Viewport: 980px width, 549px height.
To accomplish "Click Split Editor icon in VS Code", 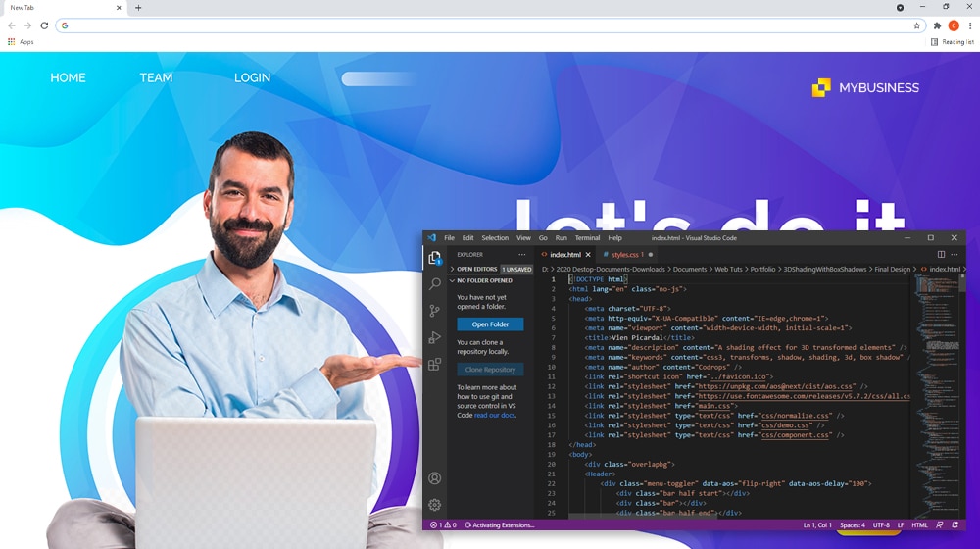I will (x=941, y=255).
